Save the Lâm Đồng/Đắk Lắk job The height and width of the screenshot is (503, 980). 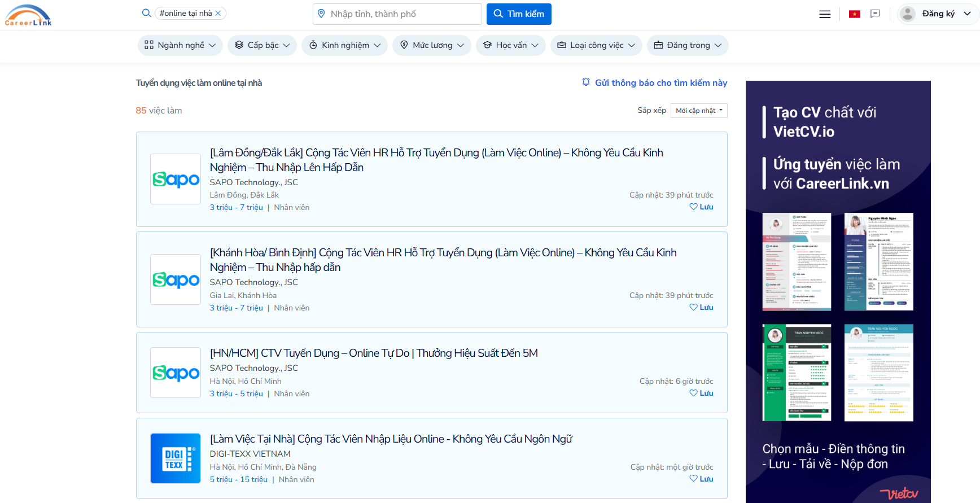pyautogui.click(x=701, y=207)
